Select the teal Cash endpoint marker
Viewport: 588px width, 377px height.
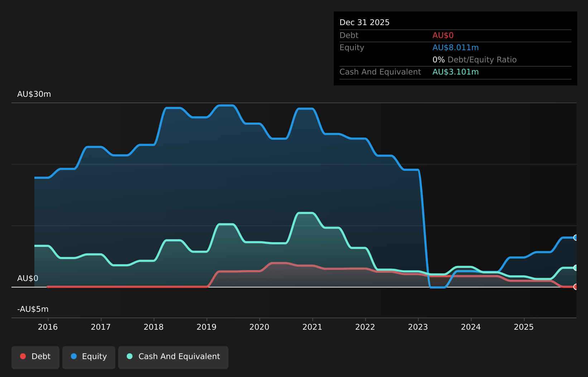tap(576, 268)
